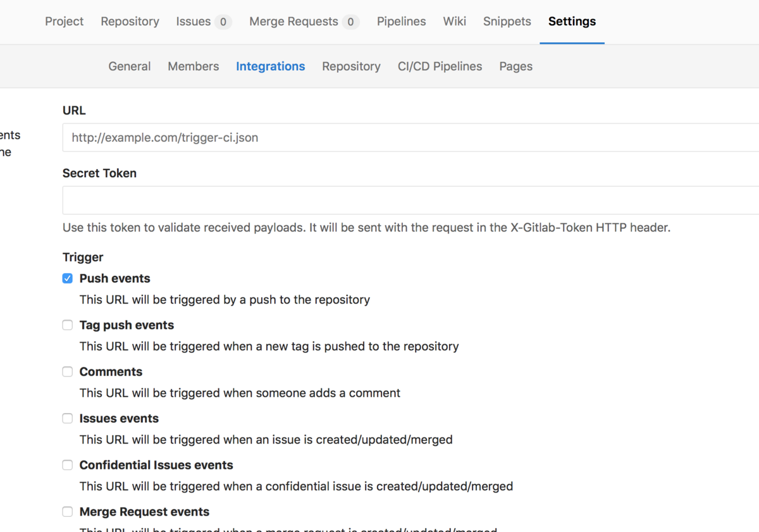The width and height of the screenshot is (759, 532).
Task: Open the Project tab
Action: point(64,22)
